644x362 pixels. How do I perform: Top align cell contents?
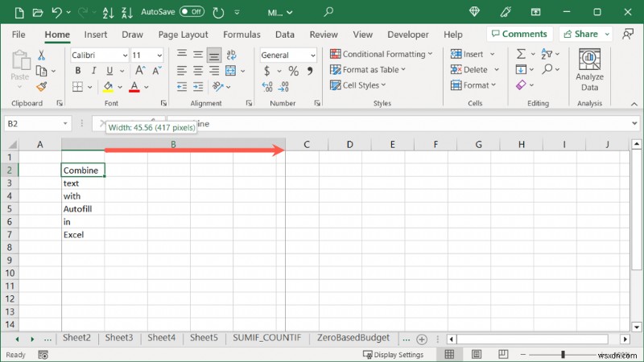coord(182,54)
